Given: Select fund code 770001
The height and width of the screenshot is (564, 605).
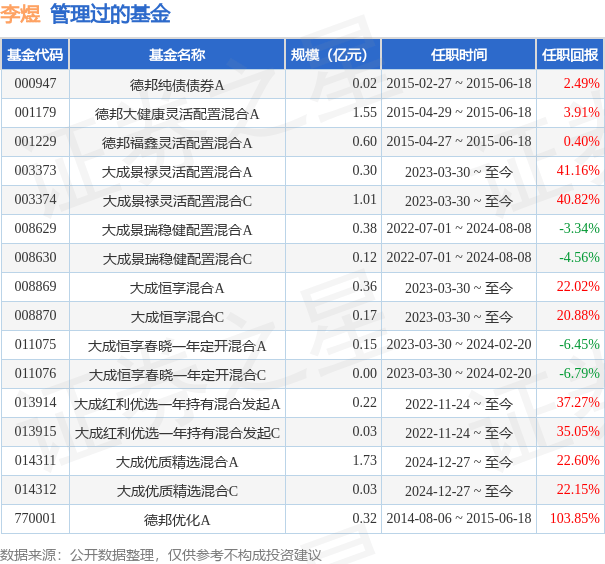Looking at the screenshot, I should pos(35,518).
